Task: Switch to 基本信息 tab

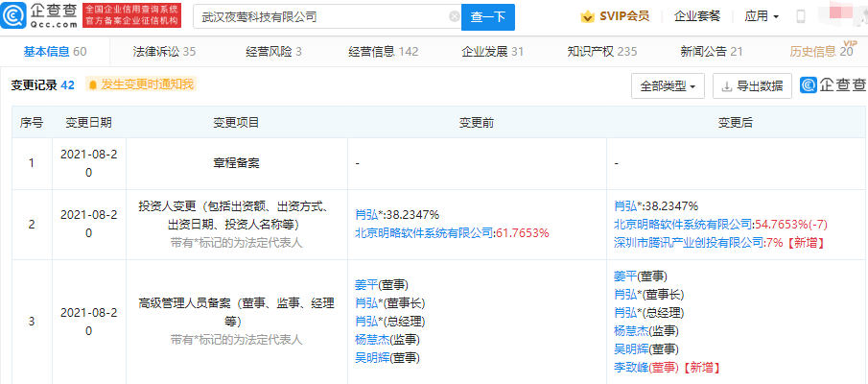Action: 55,52
